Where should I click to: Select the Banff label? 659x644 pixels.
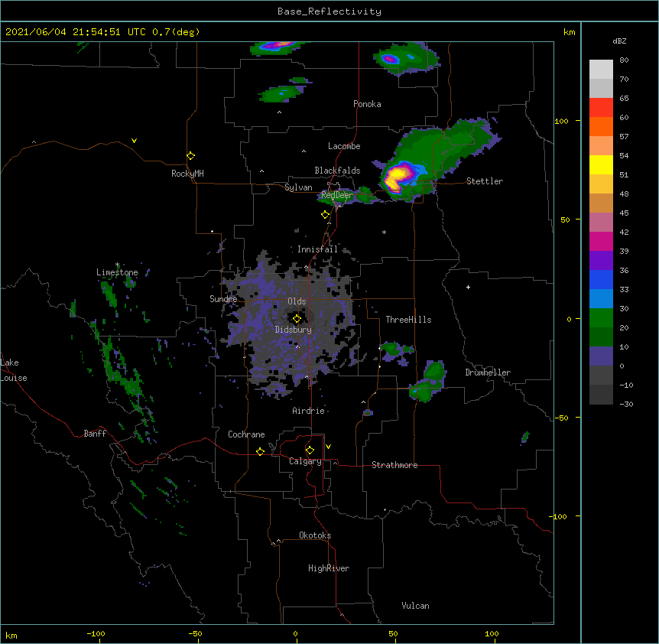point(95,434)
